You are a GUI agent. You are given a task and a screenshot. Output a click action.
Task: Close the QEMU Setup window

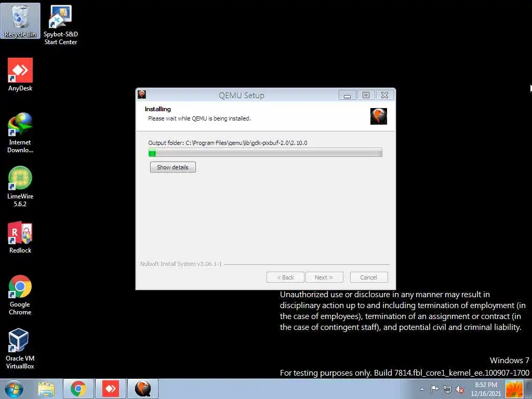[x=385, y=95]
